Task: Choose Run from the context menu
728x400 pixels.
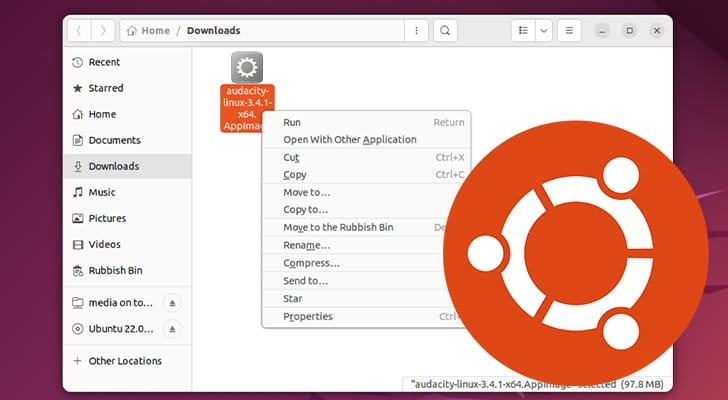Action: point(367,123)
